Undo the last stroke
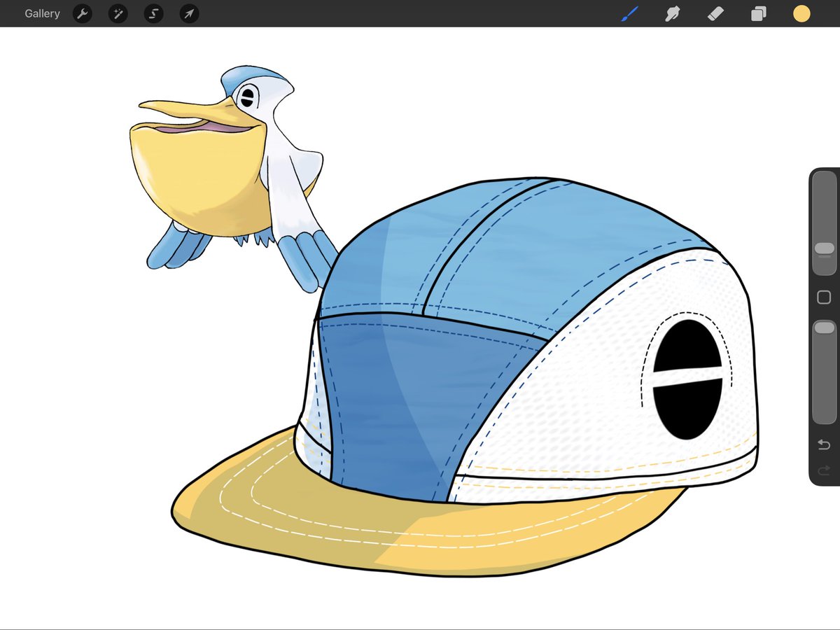 click(824, 445)
